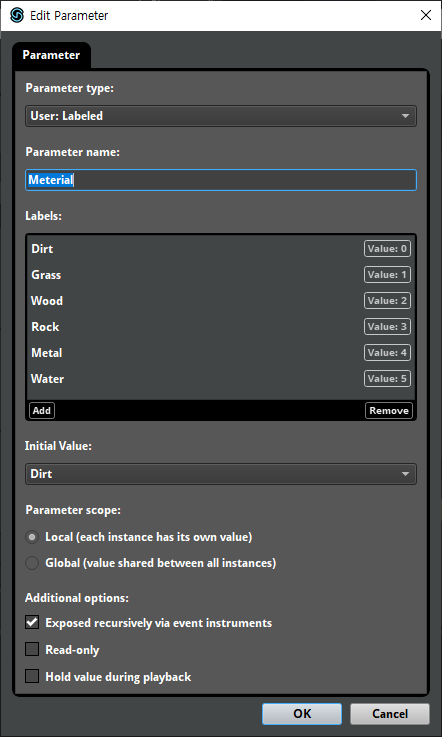Click the app logo icon in title bar
This screenshot has height=737, width=442.
16,16
